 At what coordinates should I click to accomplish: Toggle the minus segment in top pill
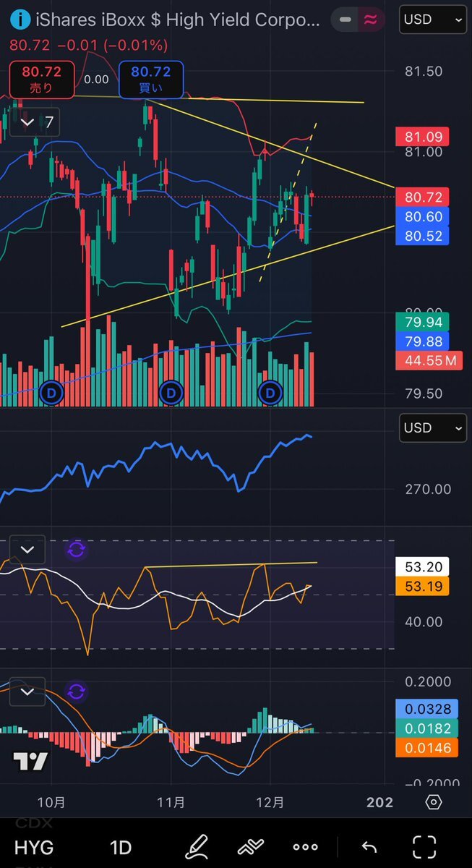(x=346, y=20)
